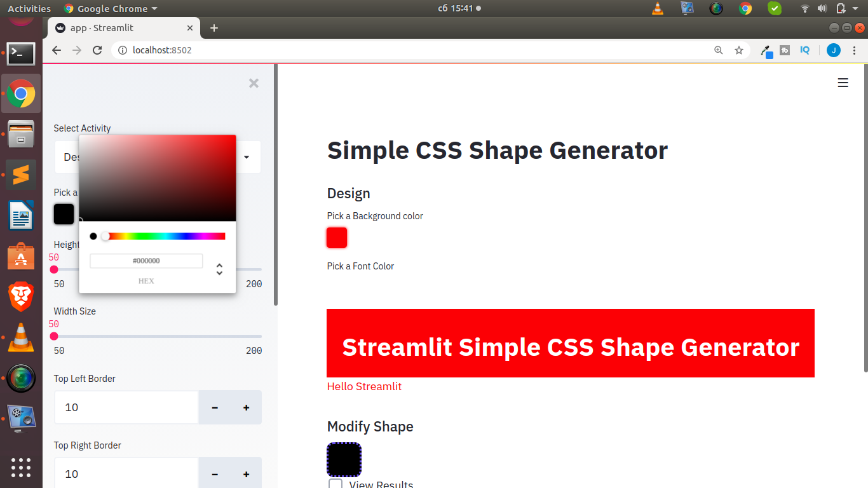868x488 pixels.
Task: Open the Streamlit hamburger menu
Action: coord(843,83)
